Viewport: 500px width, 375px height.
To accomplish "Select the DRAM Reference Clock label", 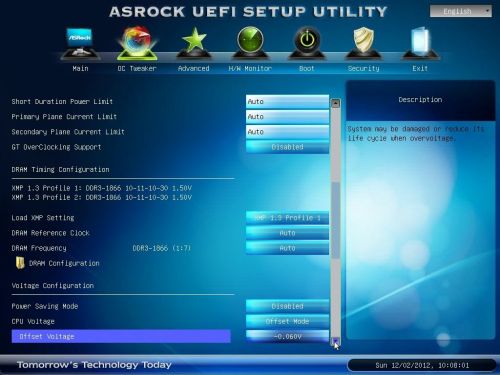I will (x=51, y=233).
